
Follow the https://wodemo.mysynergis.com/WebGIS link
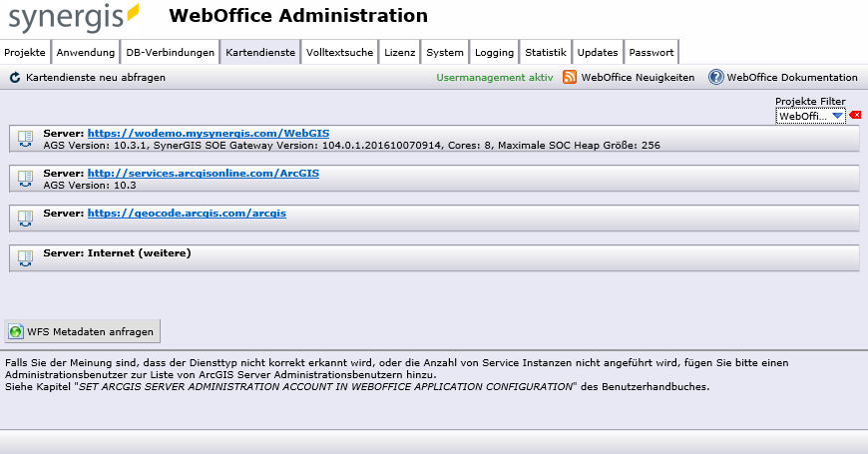click(209, 133)
